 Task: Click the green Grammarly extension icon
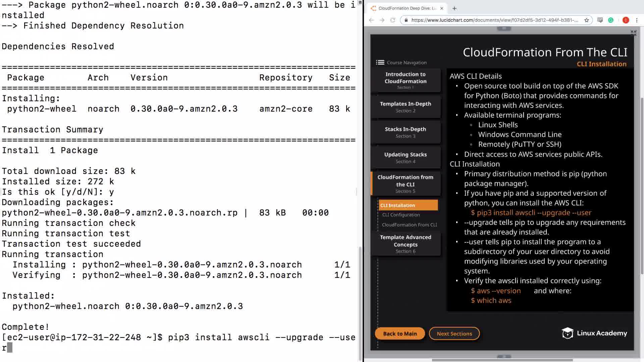tap(611, 20)
